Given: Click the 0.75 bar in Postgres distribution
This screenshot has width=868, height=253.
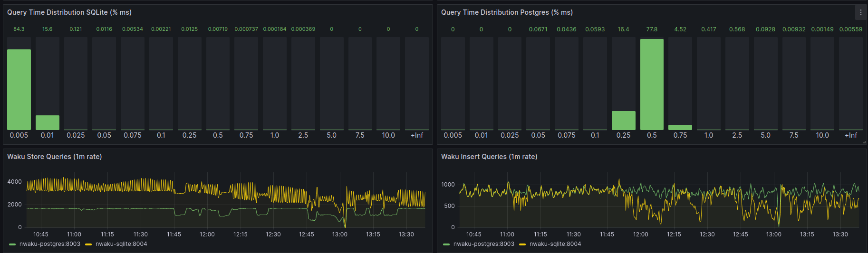Looking at the screenshot, I should click(680, 127).
